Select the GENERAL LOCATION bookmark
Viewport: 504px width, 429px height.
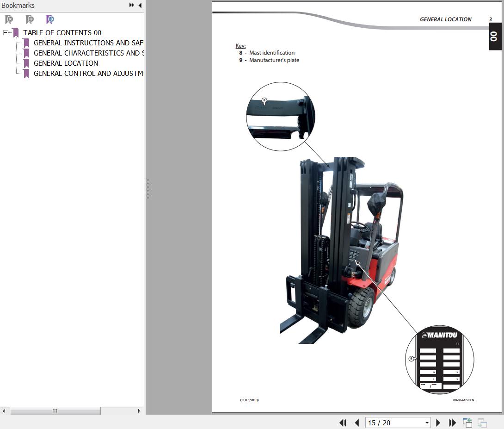tap(66, 63)
